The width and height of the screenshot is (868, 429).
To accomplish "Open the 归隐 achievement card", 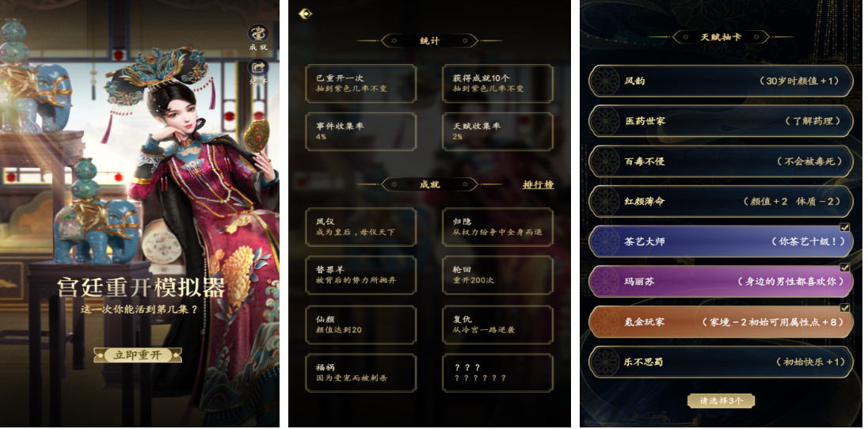I will 497,227.
